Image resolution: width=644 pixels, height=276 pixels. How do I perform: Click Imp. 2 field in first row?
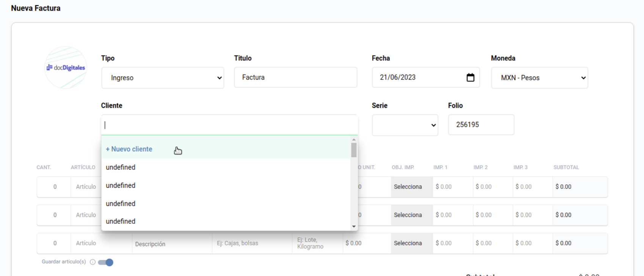click(493, 187)
